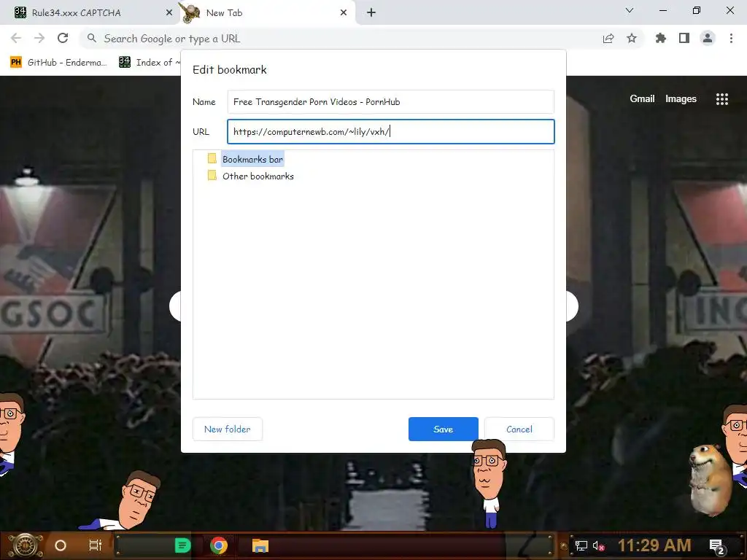Viewport: 747px width, 560px height.
Task: Open the Chrome profile avatar
Action: coord(708,38)
